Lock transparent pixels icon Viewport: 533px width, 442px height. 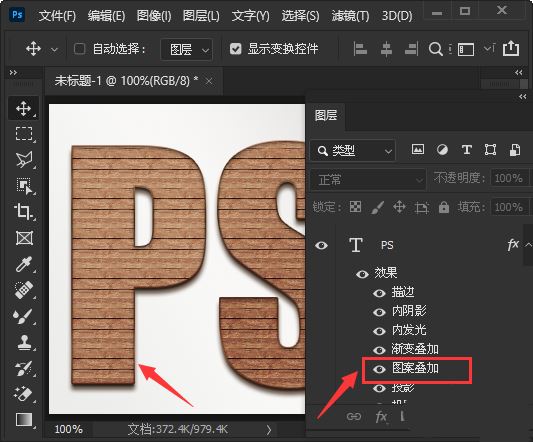tap(356, 207)
